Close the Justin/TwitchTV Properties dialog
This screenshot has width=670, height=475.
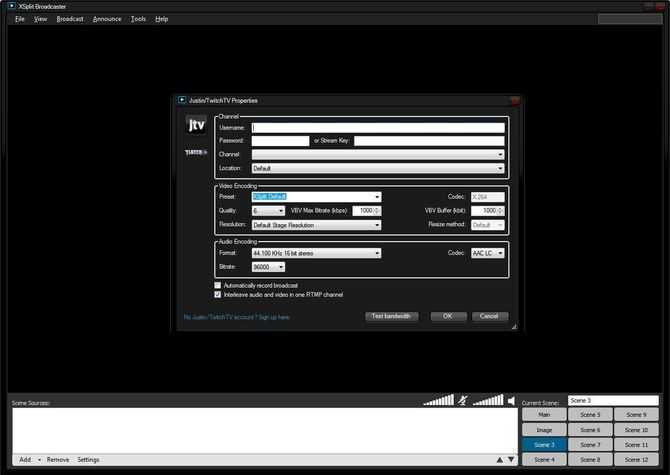[515, 100]
